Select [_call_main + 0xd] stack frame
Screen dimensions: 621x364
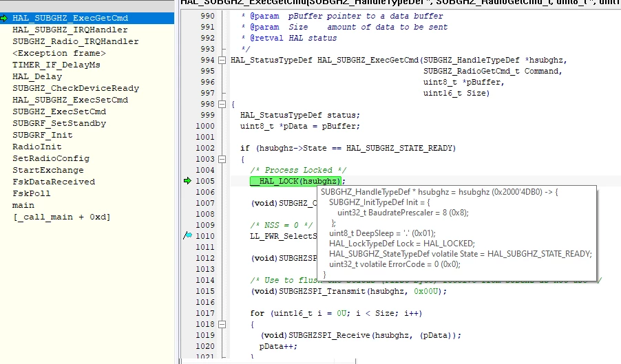pyautogui.click(x=62, y=217)
